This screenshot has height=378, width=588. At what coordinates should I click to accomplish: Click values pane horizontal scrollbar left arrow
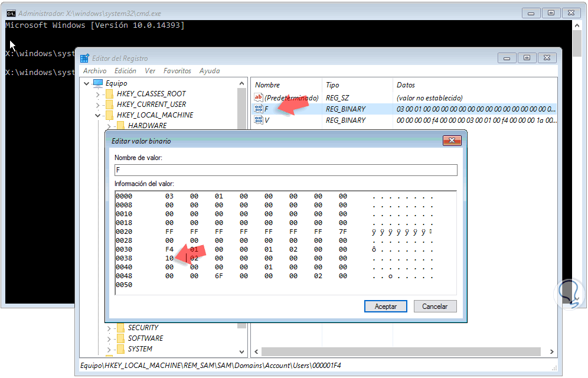pos(256,352)
